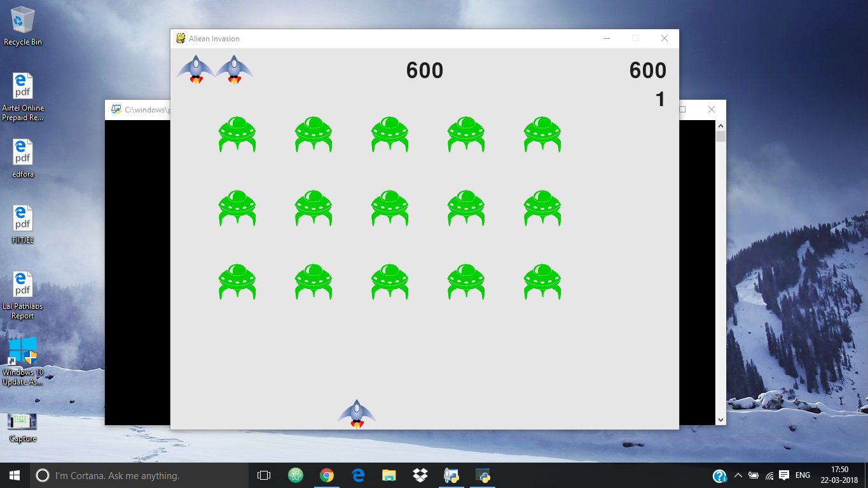The height and width of the screenshot is (488, 868).
Task: Close the Aliean Invasion window
Action: click(665, 38)
